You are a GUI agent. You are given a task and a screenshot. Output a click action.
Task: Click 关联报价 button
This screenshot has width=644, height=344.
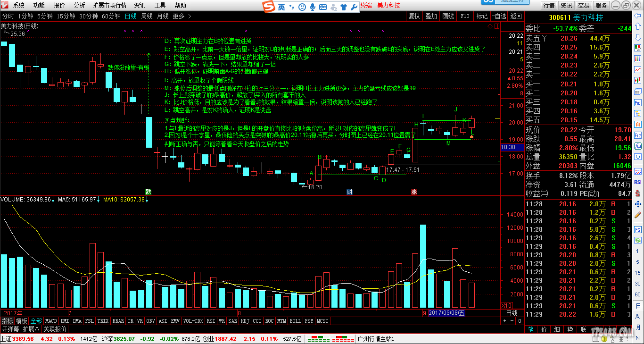55,329
